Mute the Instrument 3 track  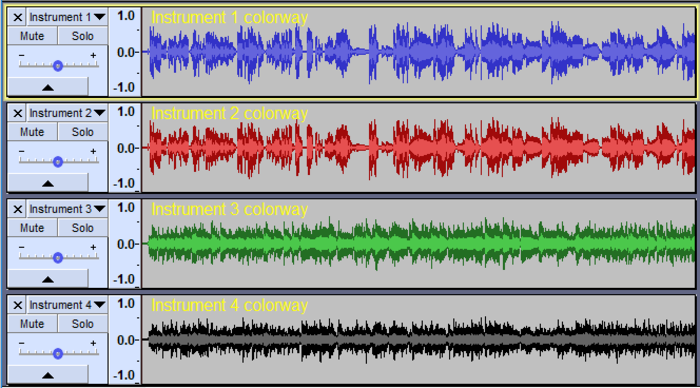[32, 228]
